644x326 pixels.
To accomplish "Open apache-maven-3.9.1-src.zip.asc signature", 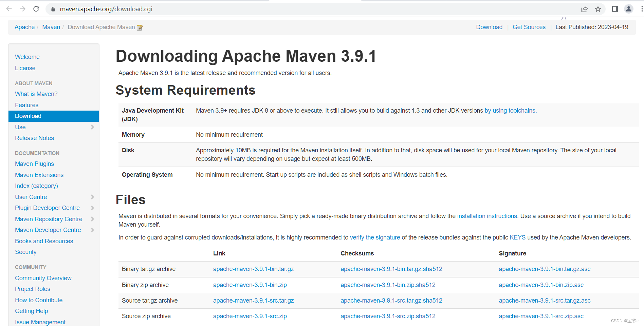I will pos(541,316).
